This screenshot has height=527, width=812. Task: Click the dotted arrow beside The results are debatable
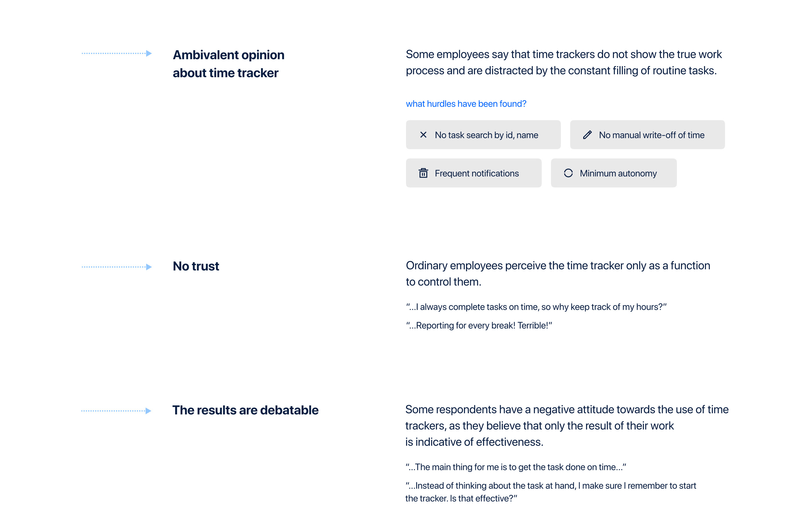(116, 411)
